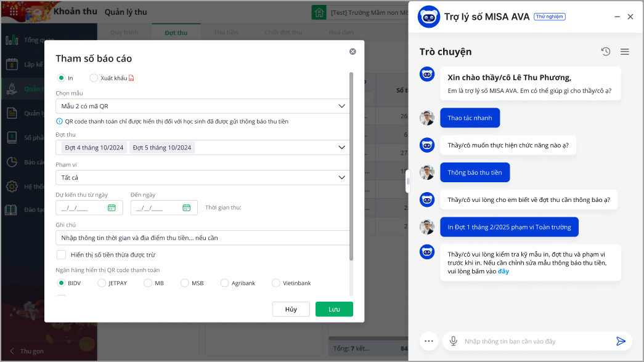Click the đây link in chat message
Screen dimensions: 644x362
(x=503, y=271)
